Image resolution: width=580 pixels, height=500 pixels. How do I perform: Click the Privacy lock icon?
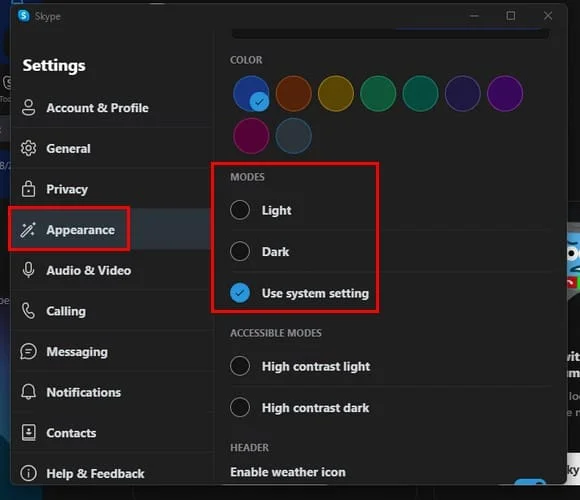tap(28, 189)
